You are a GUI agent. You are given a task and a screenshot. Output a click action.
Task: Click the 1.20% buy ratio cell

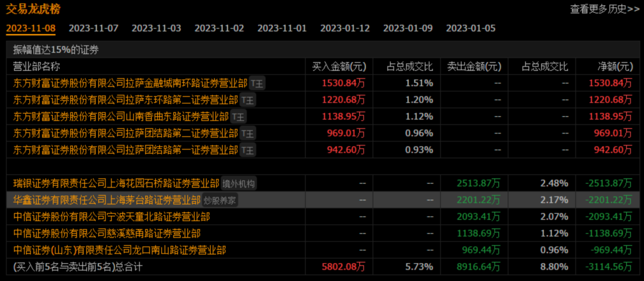click(x=419, y=99)
